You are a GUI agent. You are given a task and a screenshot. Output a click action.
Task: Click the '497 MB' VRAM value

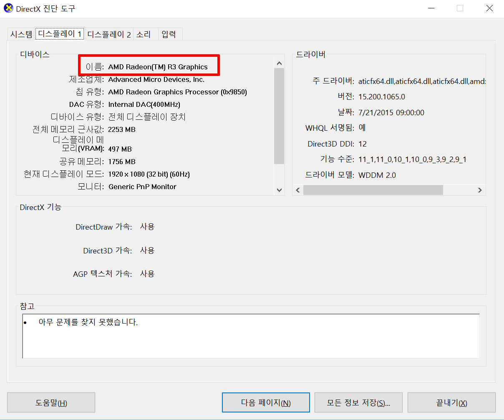pyautogui.click(x=120, y=149)
